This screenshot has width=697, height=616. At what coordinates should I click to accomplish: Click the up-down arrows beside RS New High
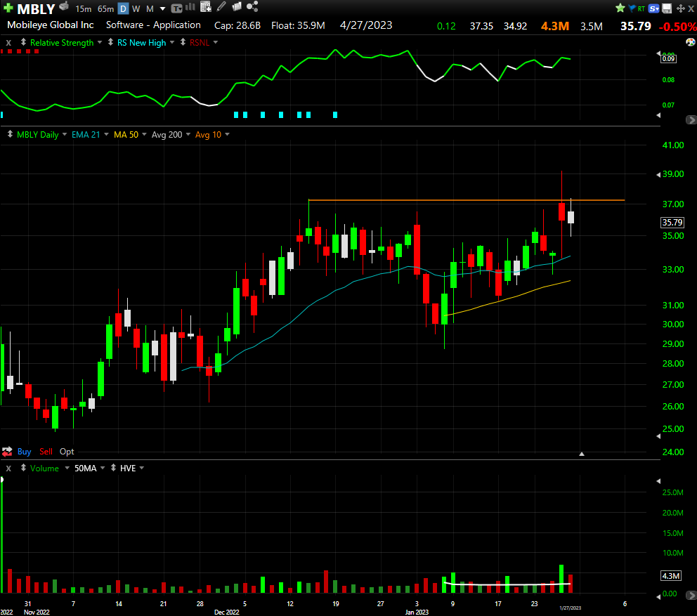(110, 42)
